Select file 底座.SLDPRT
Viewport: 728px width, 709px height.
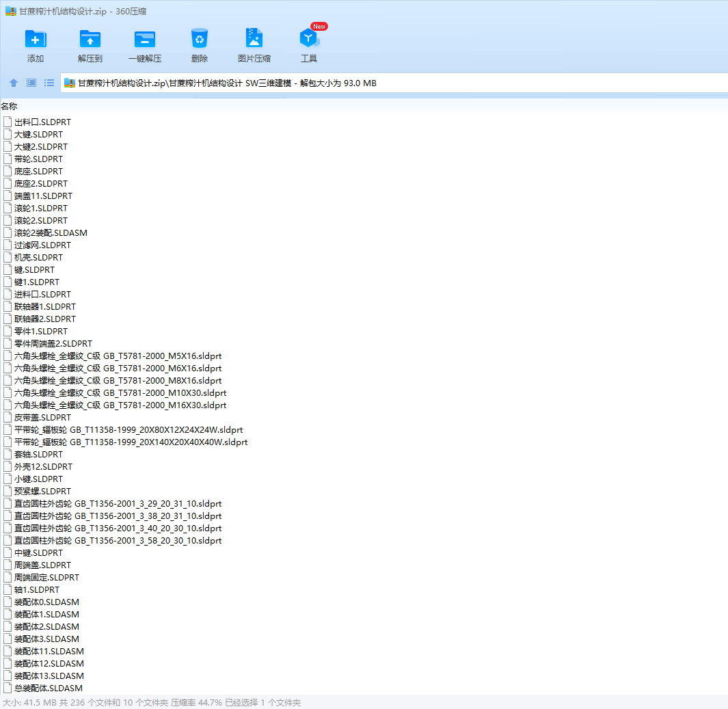38,172
